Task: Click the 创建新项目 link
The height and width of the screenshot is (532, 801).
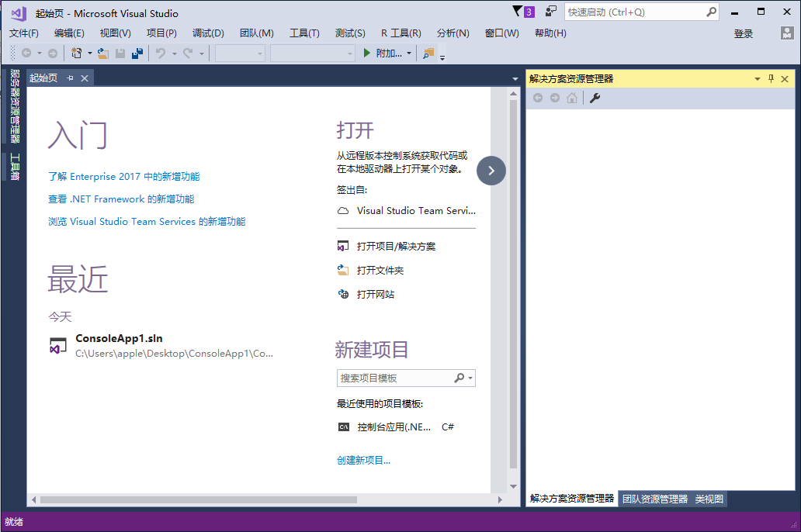Action: tap(364, 460)
